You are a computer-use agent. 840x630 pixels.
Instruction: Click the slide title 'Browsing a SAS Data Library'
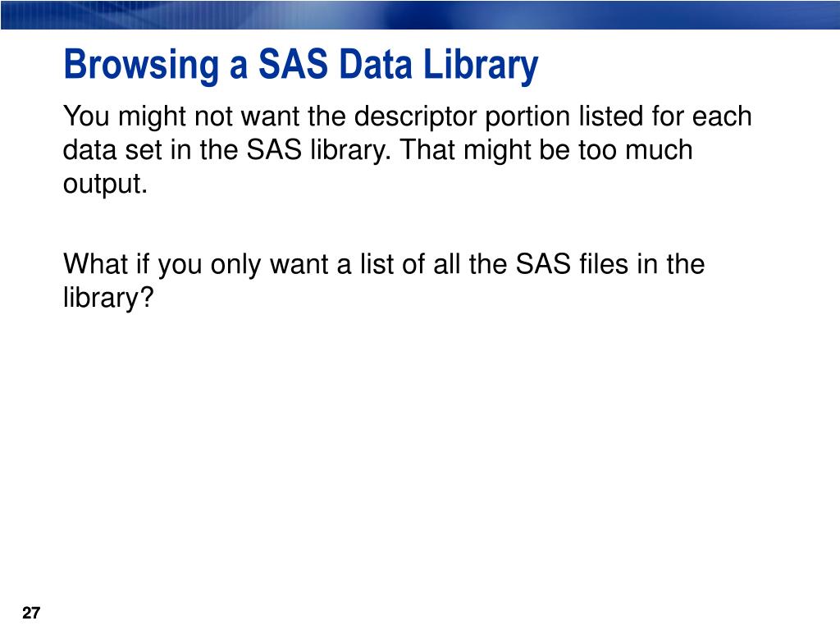301,65
